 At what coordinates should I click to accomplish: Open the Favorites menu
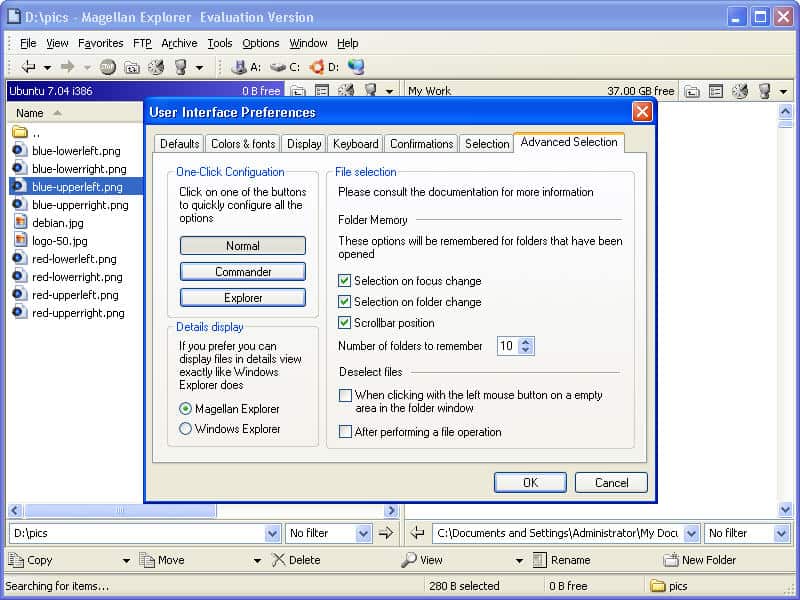pyautogui.click(x=100, y=43)
